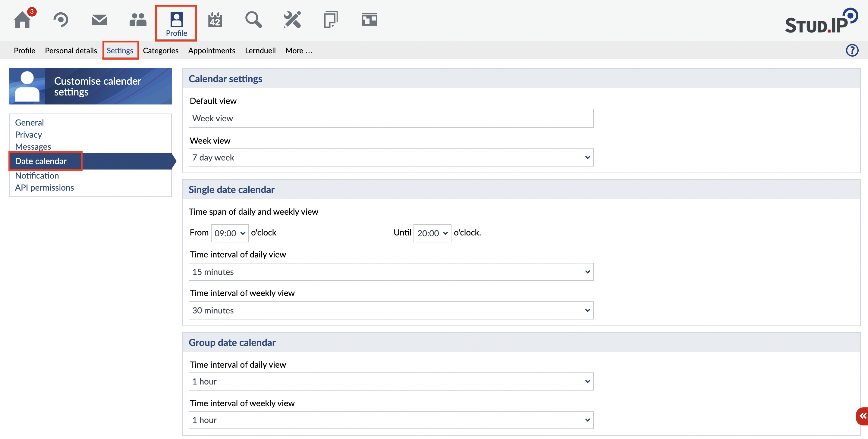This screenshot has width=868, height=439.
Task: Open the From time 09:00 dropdown
Action: point(230,233)
